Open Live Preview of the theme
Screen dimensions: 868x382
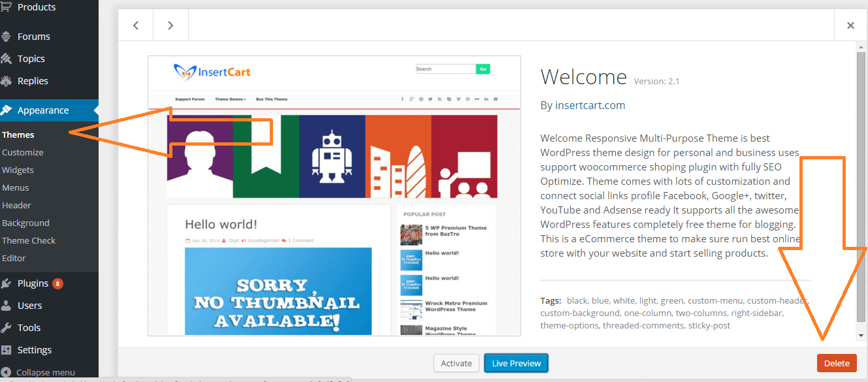coord(516,364)
